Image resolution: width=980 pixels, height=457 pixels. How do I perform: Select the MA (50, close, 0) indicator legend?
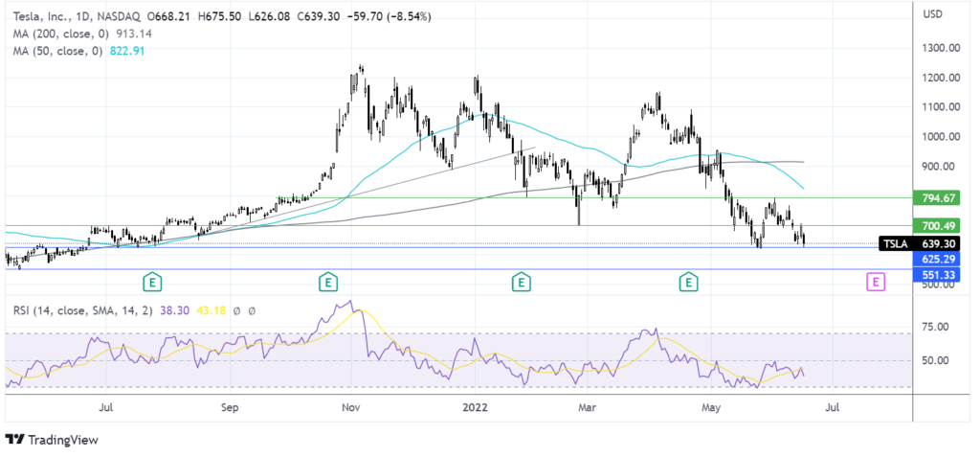tap(58, 51)
